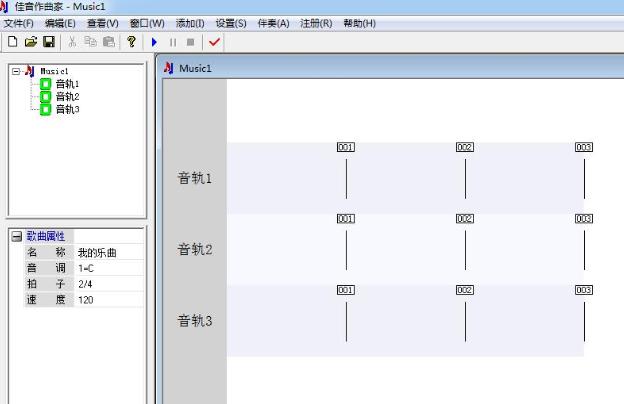Image resolution: width=624 pixels, height=404 pixels.
Task: Click the 速度 value field 120
Action: [x=108, y=299]
